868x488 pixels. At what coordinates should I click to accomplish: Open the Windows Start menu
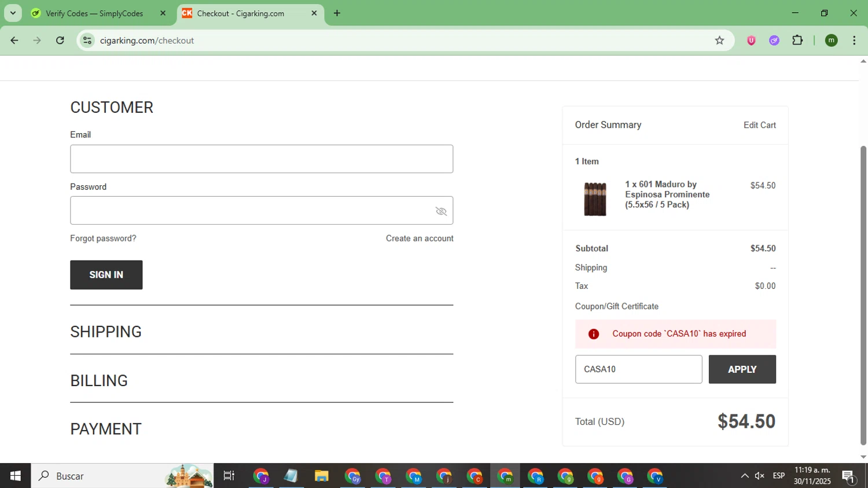[15, 476]
